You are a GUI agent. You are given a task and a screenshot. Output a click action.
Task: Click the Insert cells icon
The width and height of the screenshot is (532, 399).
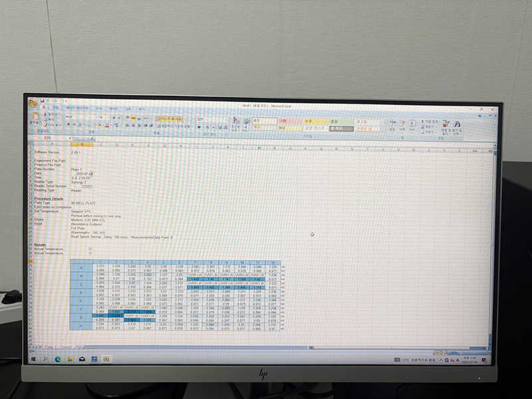[x=392, y=123]
